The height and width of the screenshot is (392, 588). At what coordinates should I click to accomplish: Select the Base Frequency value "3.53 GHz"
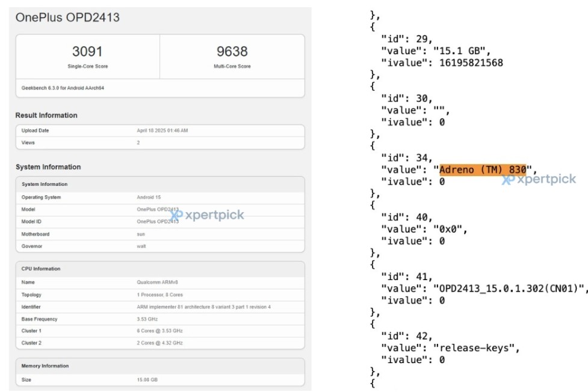147,319
